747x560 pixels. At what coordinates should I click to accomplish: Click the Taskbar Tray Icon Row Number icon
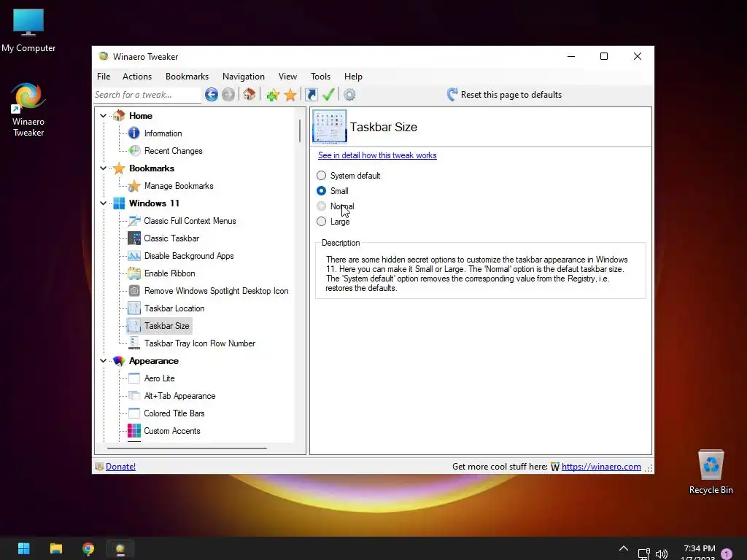(134, 343)
